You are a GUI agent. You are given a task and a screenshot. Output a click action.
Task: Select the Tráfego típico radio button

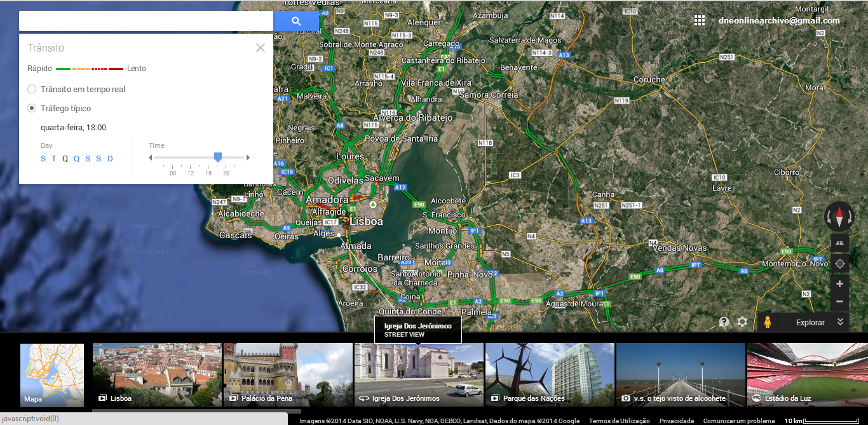(x=31, y=108)
